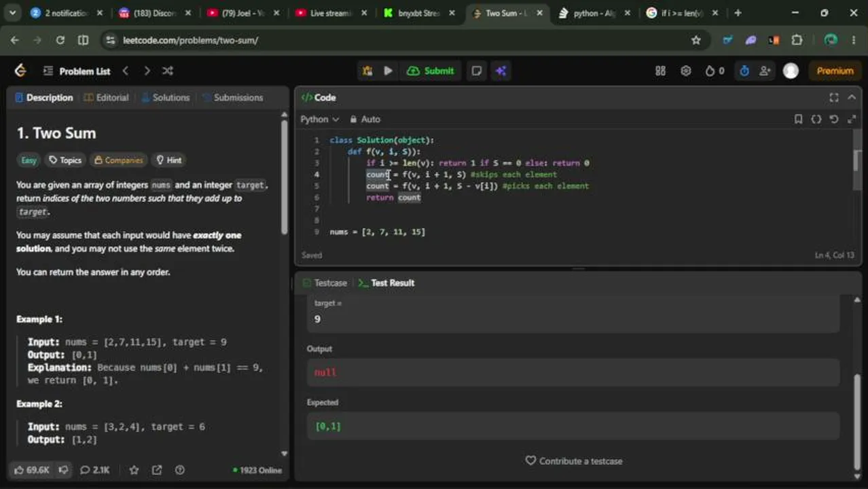This screenshot has width=868, height=489.
Task: Click the LeetCode logo icon
Action: 20,71
